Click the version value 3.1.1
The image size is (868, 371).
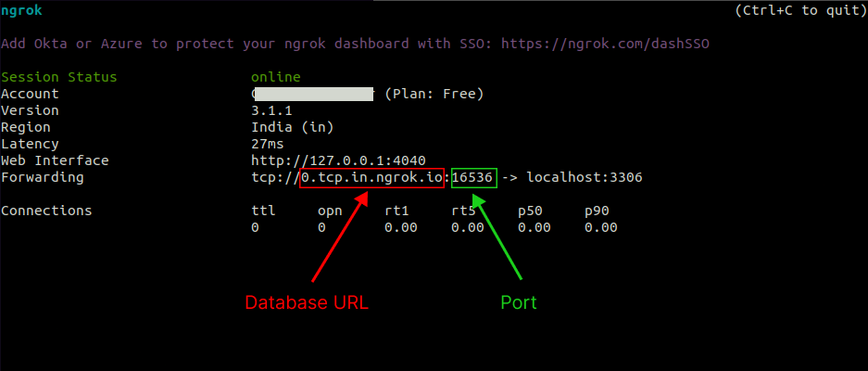(x=271, y=110)
